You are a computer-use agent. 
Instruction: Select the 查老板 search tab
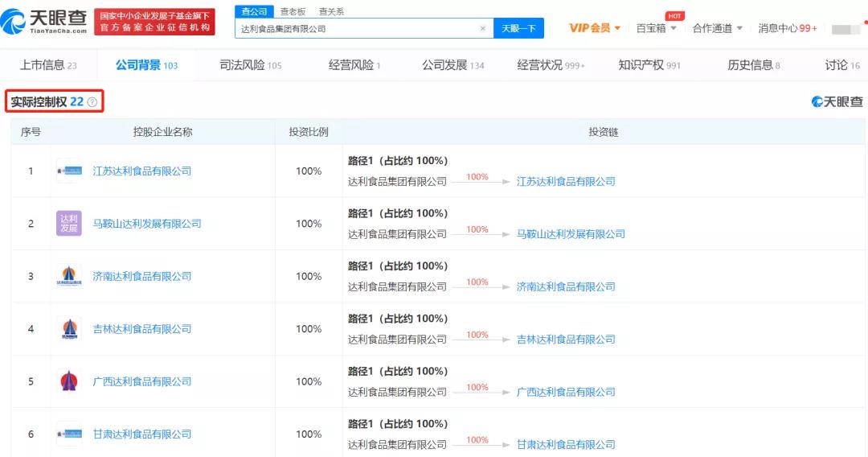click(293, 11)
